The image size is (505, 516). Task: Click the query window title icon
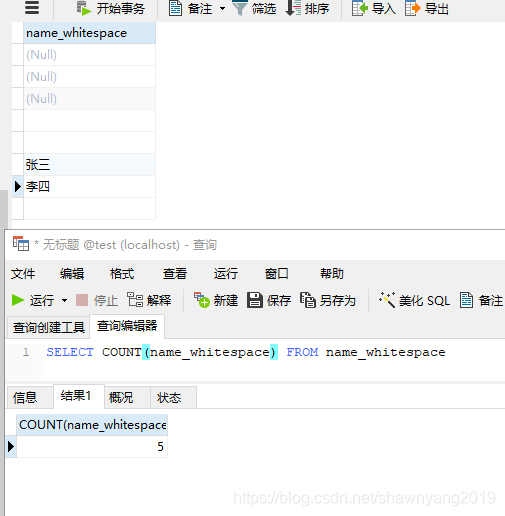tap(21, 244)
